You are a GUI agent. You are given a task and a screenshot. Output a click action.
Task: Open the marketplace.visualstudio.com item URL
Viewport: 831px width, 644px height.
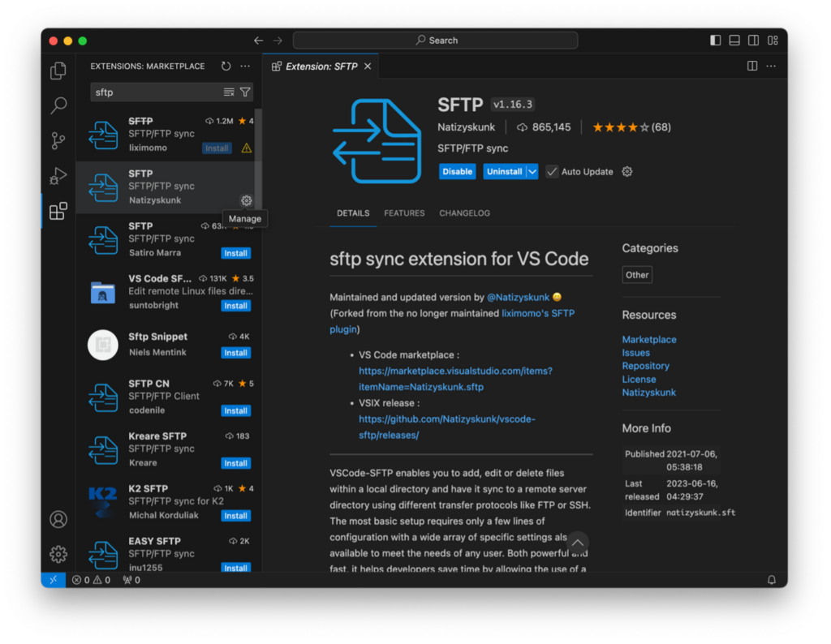pyautogui.click(x=455, y=379)
